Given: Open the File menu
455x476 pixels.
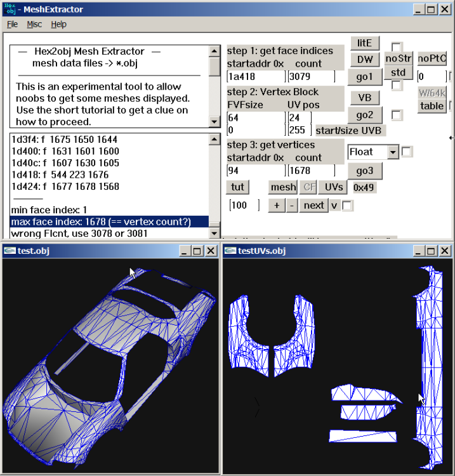Looking at the screenshot, I should (13, 24).
